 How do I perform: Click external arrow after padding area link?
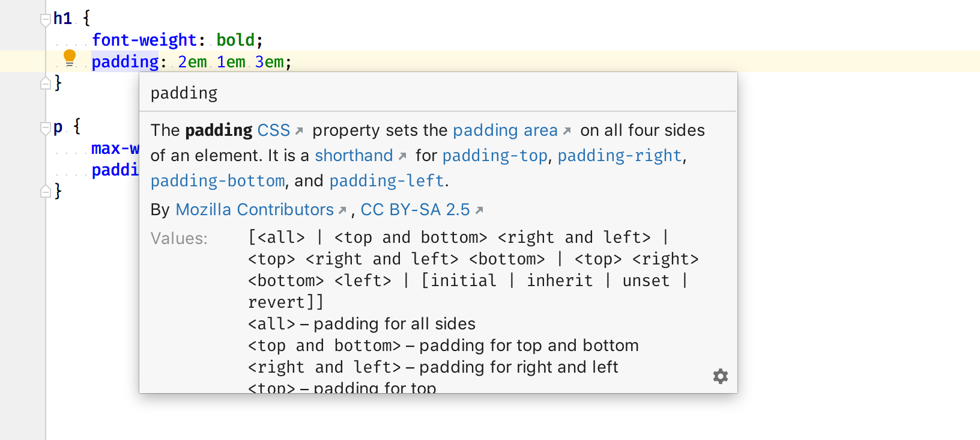point(567,130)
